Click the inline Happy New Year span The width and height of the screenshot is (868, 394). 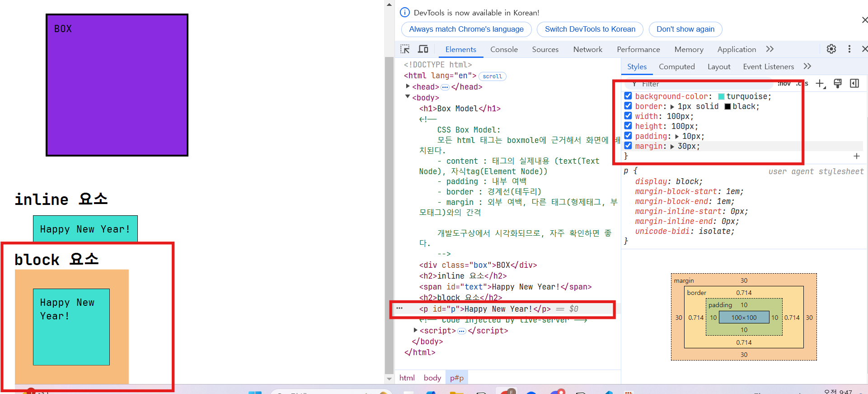(x=85, y=229)
